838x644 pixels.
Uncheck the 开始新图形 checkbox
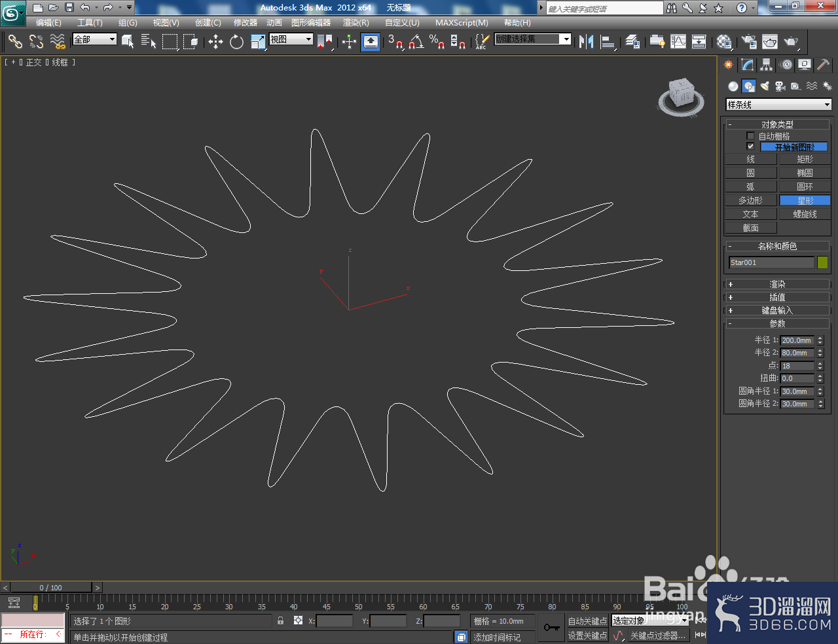(x=750, y=146)
